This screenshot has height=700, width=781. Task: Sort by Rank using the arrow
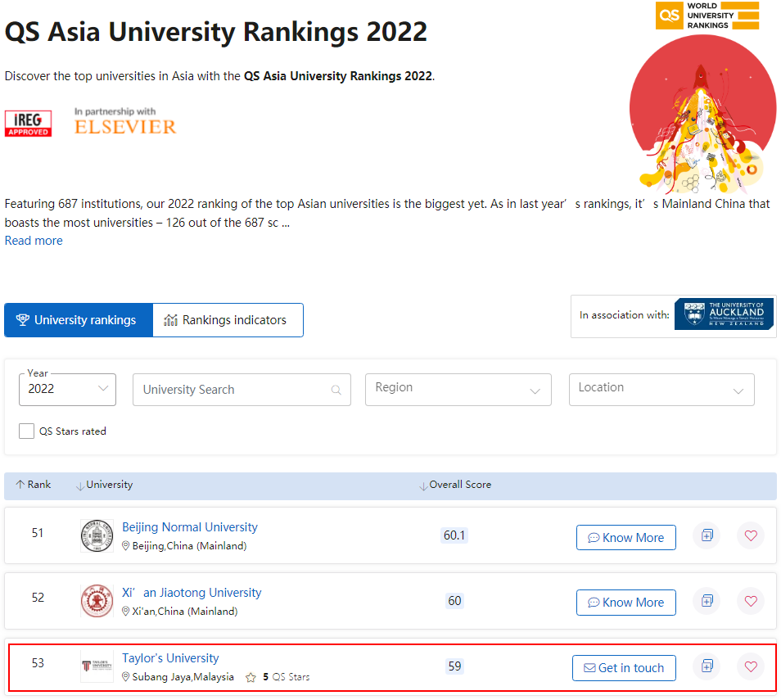(20, 485)
